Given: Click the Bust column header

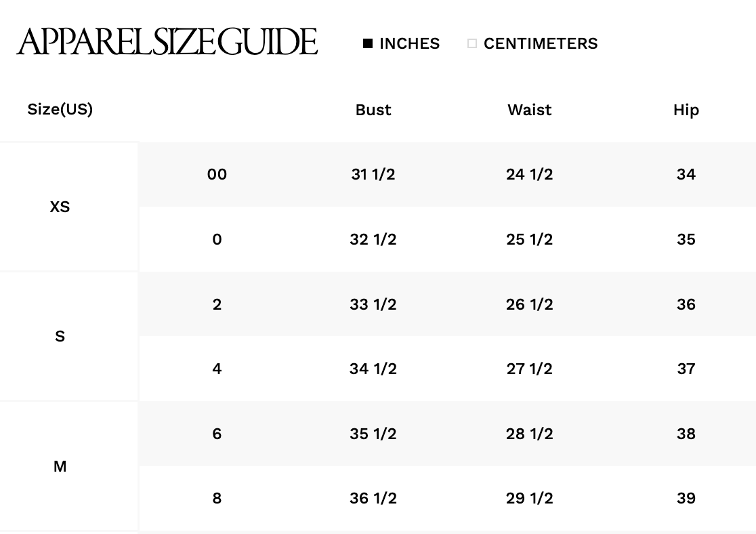Looking at the screenshot, I should pyautogui.click(x=373, y=110).
